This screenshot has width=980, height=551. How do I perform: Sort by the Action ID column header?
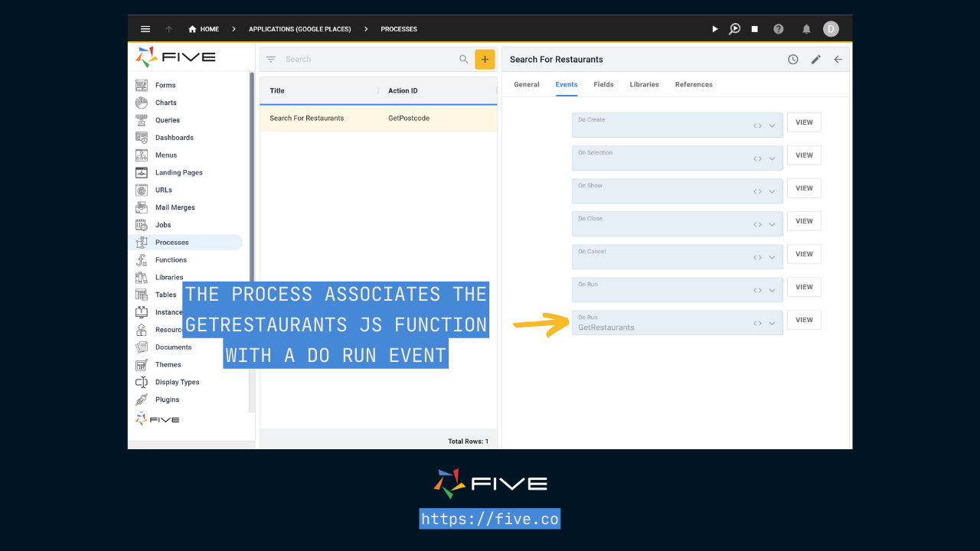pyautogui.click(x=403, y=90)
